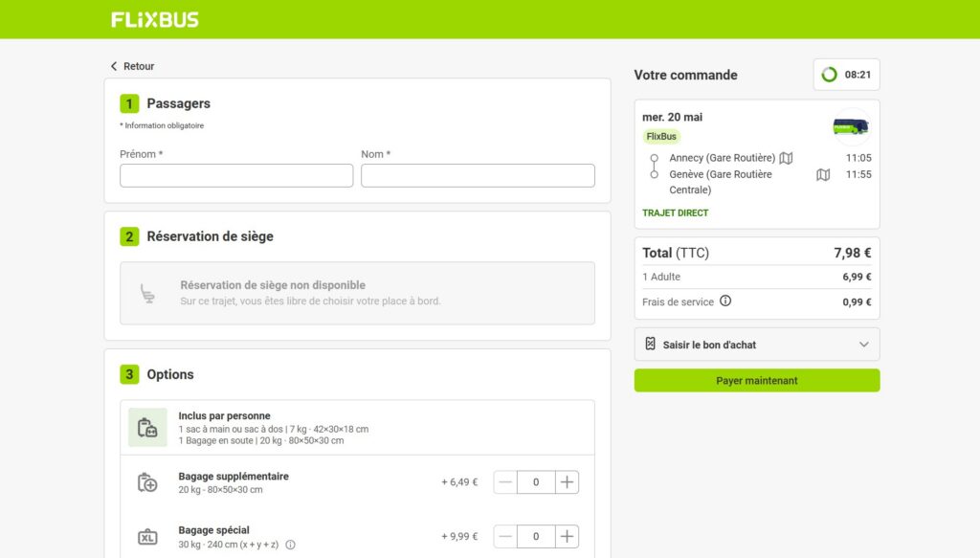
Task: Focus the Prénom input field
Action: pos(236,175)
